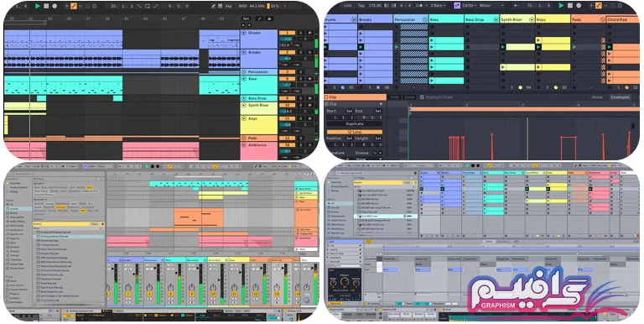
Task: Click Record in the top-right session window
Action: point(579,5)
